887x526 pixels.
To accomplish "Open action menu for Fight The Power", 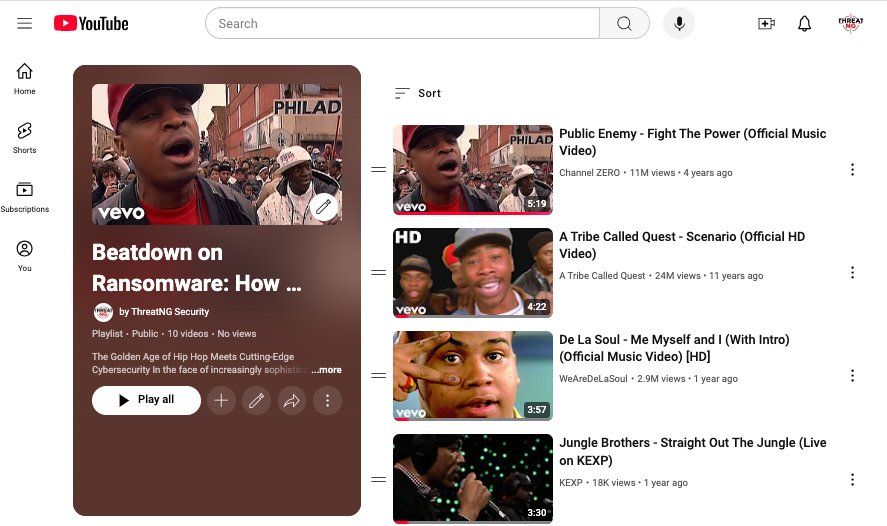I will coord(852,170).
